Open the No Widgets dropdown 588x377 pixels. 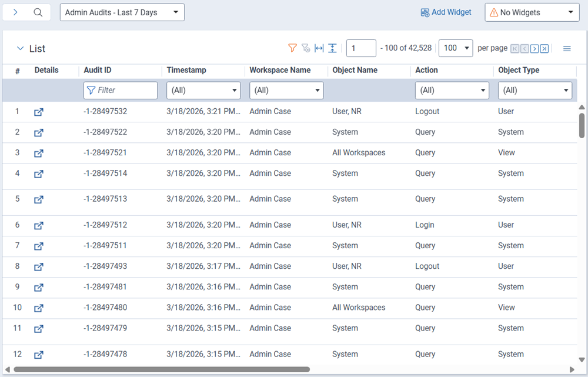pyautogui.click(x=531, y=12)
